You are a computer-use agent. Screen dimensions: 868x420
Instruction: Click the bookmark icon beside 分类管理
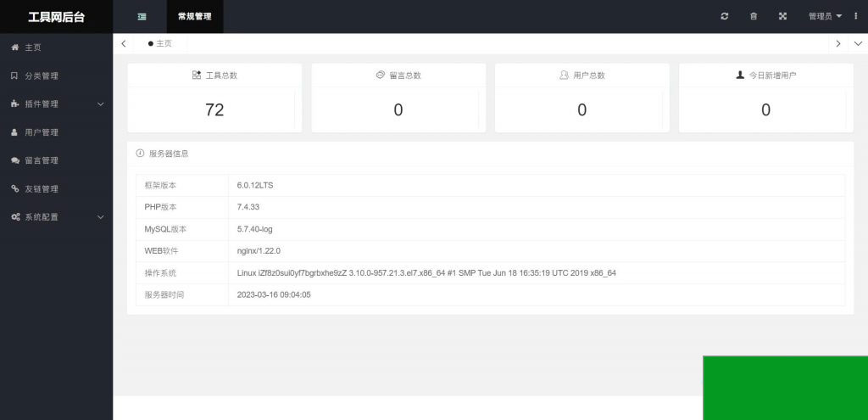(x=15, y=76)
